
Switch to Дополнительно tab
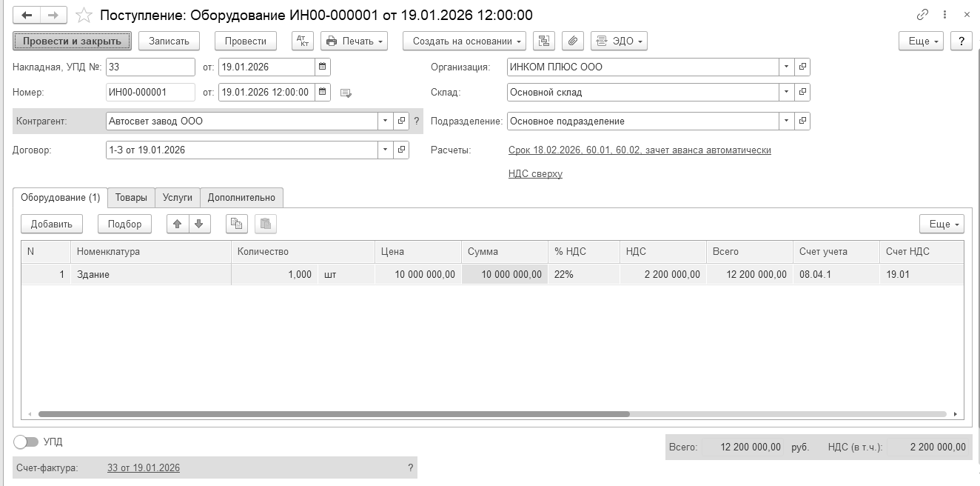point(241,198)
